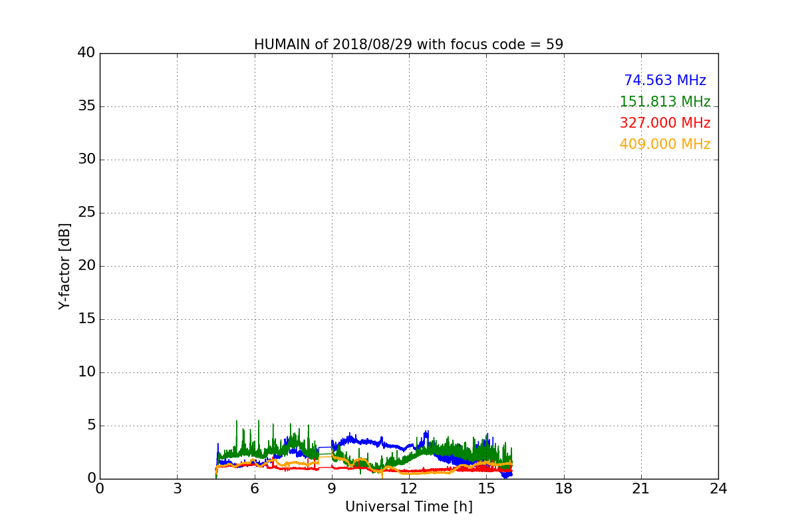Click the 'Y-factor [dB]' axis label

coord(64,266)
